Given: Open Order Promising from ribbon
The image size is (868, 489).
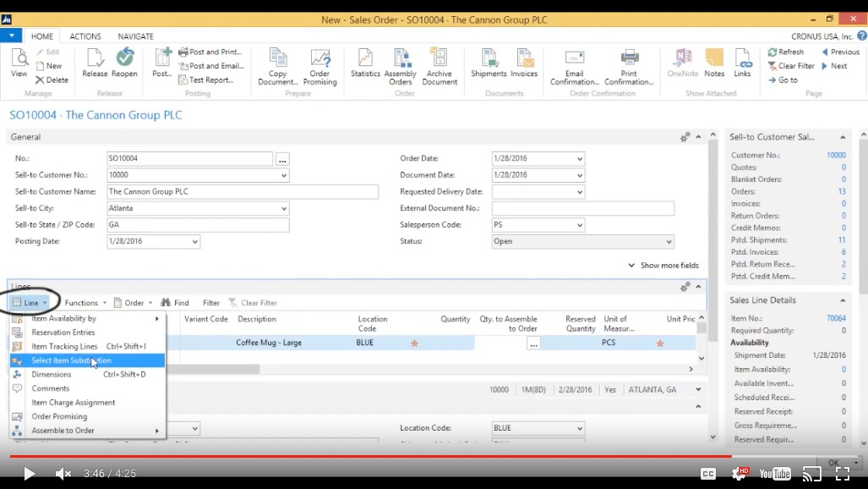Looking at the screenshot, I should [320, 67].
